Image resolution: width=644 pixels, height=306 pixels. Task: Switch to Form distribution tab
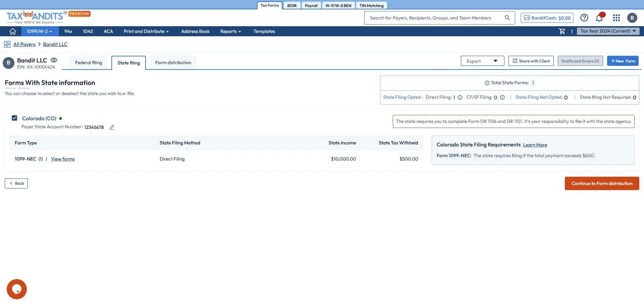coord(173,62)
